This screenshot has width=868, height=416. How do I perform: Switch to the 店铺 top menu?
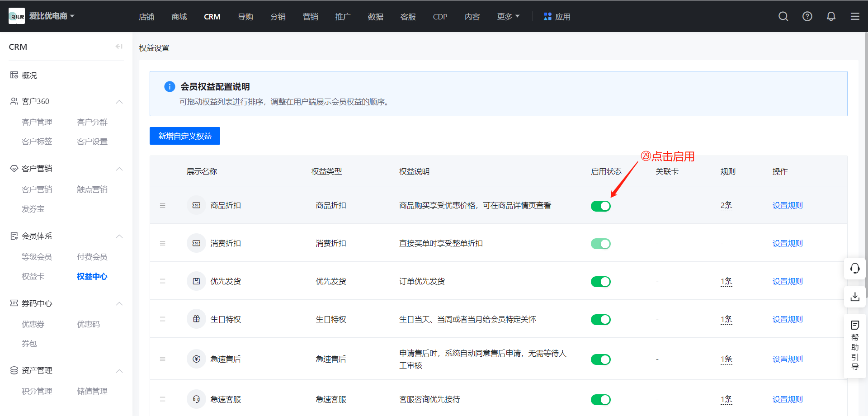click(146, 17)
